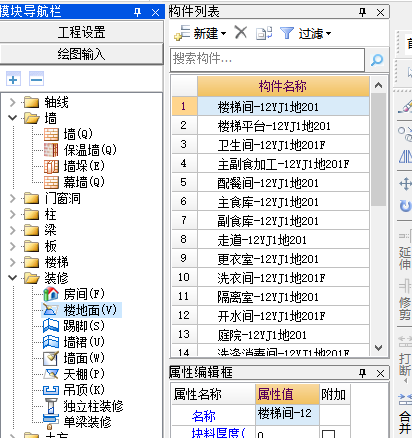Click the 附加 column header

(334, 394)
